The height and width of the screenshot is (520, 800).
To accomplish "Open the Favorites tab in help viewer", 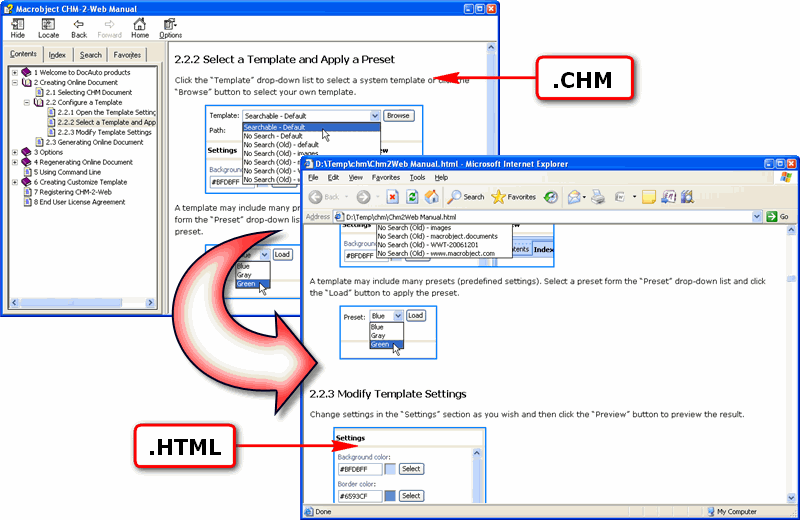I will coord(127,55).
